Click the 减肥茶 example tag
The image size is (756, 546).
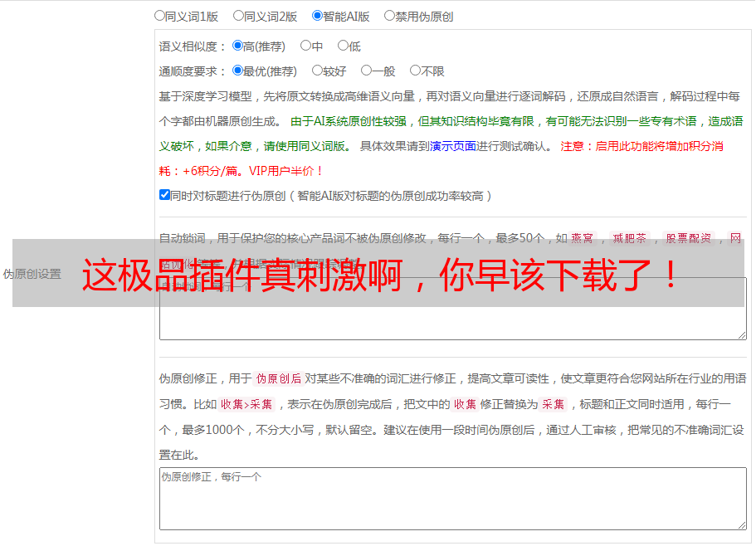pos(630,238)
